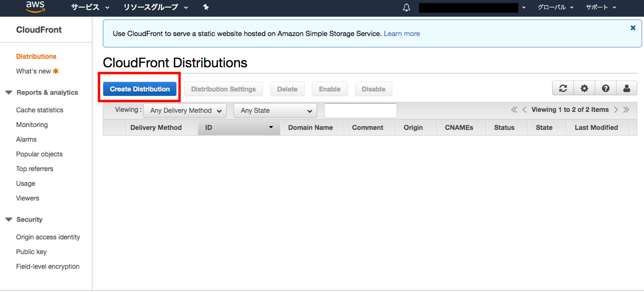Viewport: 644px width, 292px height.
Task: Open the user profile icon button
Action: click(x=627, y=88)
